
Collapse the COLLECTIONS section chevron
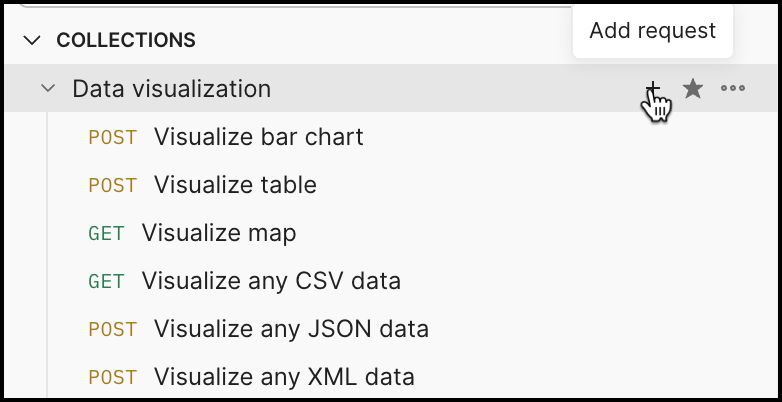tap(33, 40)
